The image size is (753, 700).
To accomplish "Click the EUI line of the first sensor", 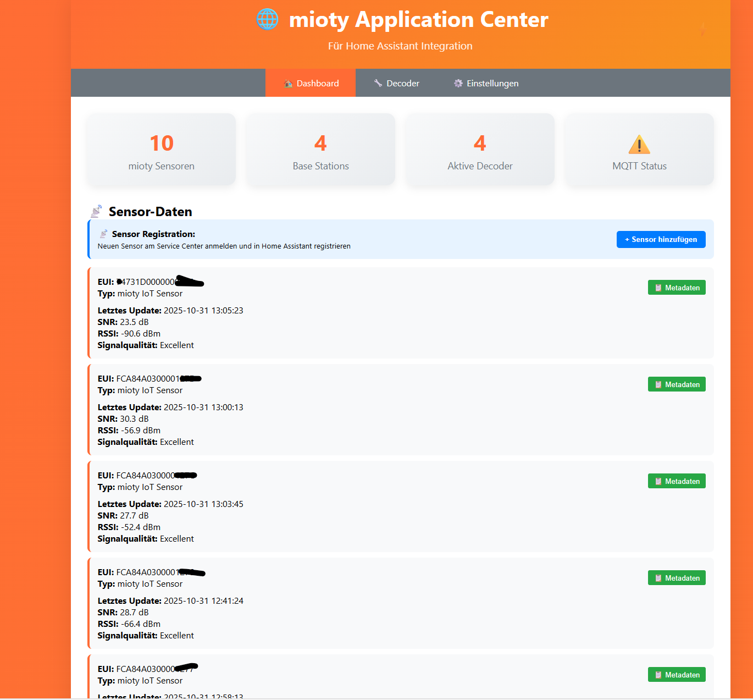I will click(151, 282).
